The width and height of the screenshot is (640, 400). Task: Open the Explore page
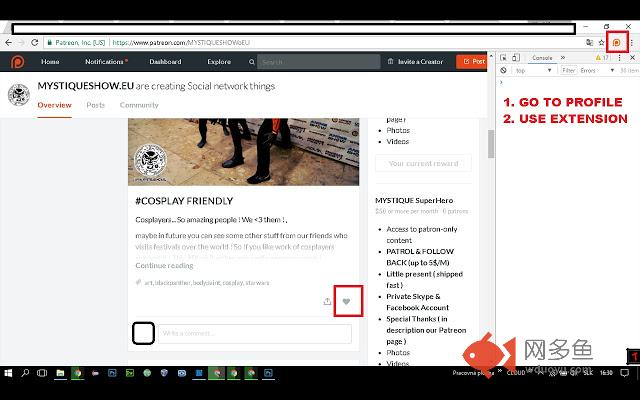[x=219, y=62]
